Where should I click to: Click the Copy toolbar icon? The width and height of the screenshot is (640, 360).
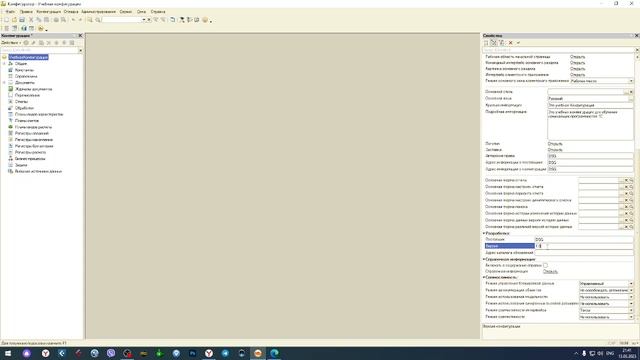[x=39, y=20]
